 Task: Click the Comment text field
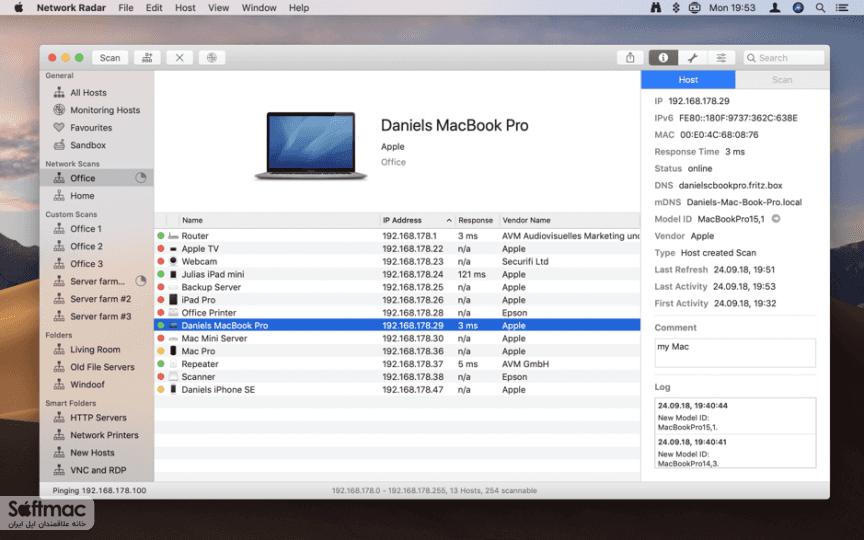(x=735, y=353)
